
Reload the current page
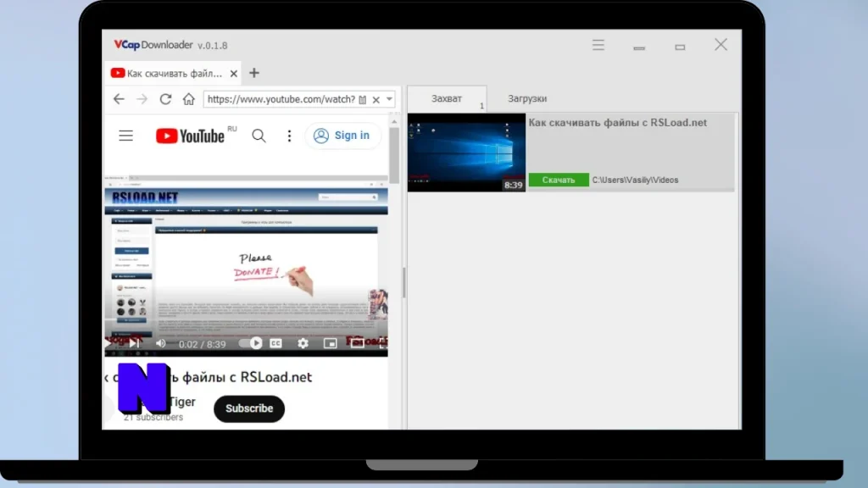[165, 99]
